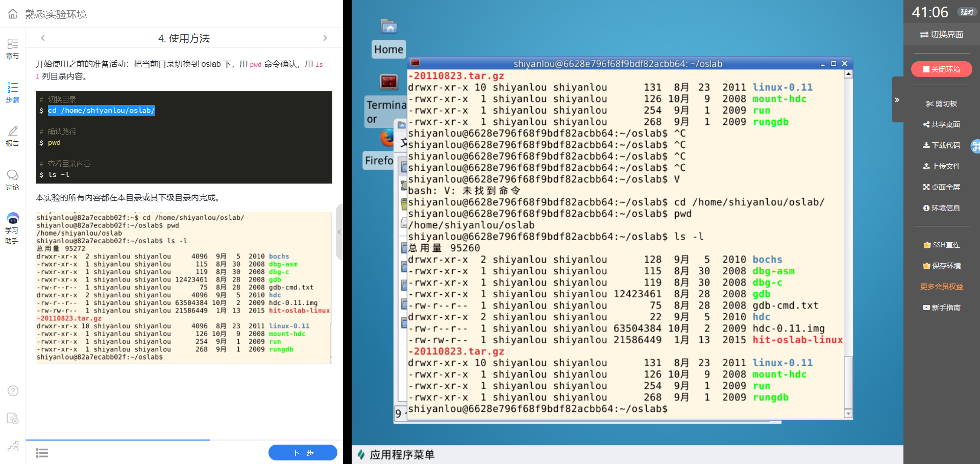Click the help question mark icon
Screen dimensions: 980x464
13,391
